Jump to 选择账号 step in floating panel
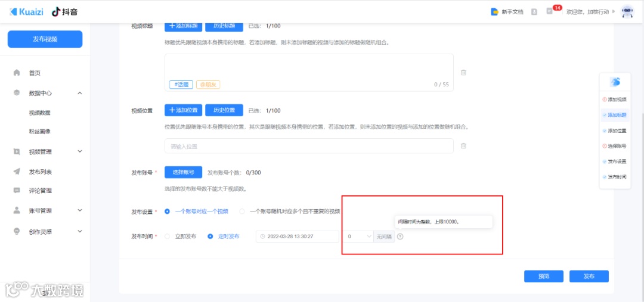 click(615, 146)
